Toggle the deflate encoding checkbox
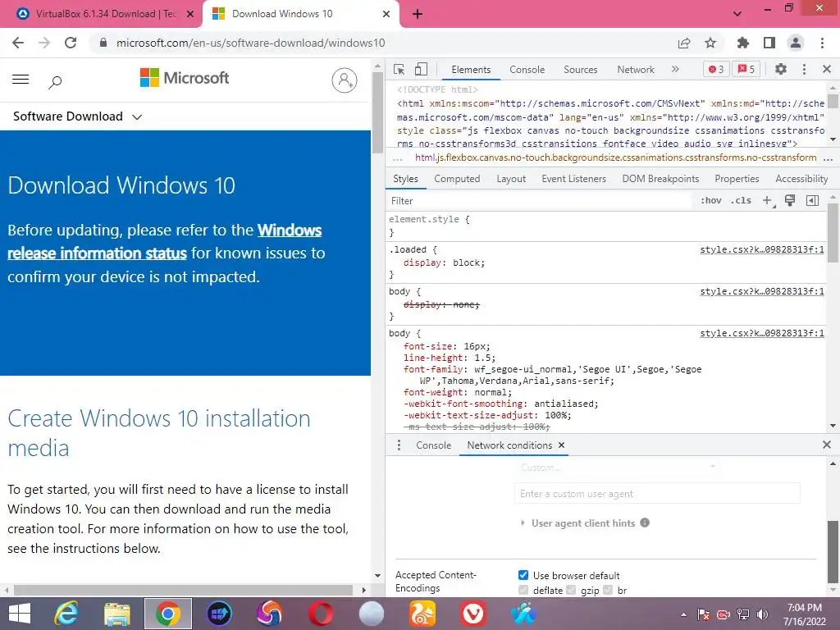 point(523,590)
